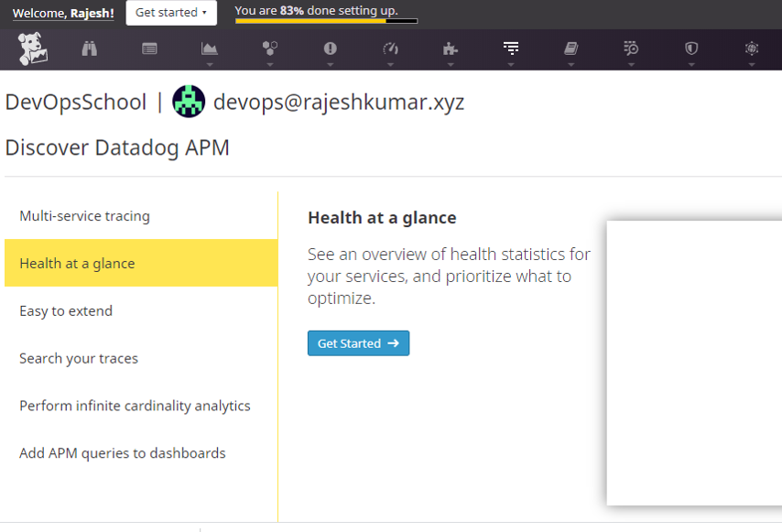Switch to the Easy to extend tab
The width and height of the screenshot is (782, 532).
point(66,311)
